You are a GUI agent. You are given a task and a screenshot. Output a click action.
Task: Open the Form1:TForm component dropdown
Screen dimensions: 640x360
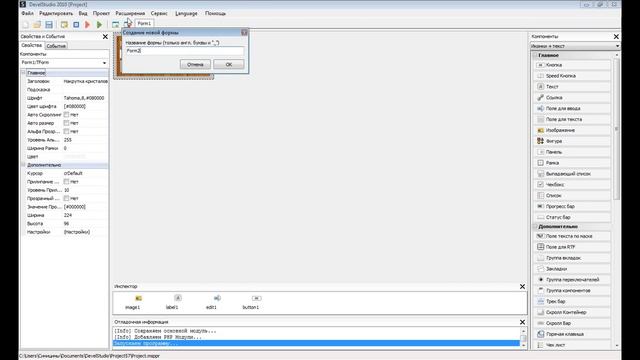(104, 63)
